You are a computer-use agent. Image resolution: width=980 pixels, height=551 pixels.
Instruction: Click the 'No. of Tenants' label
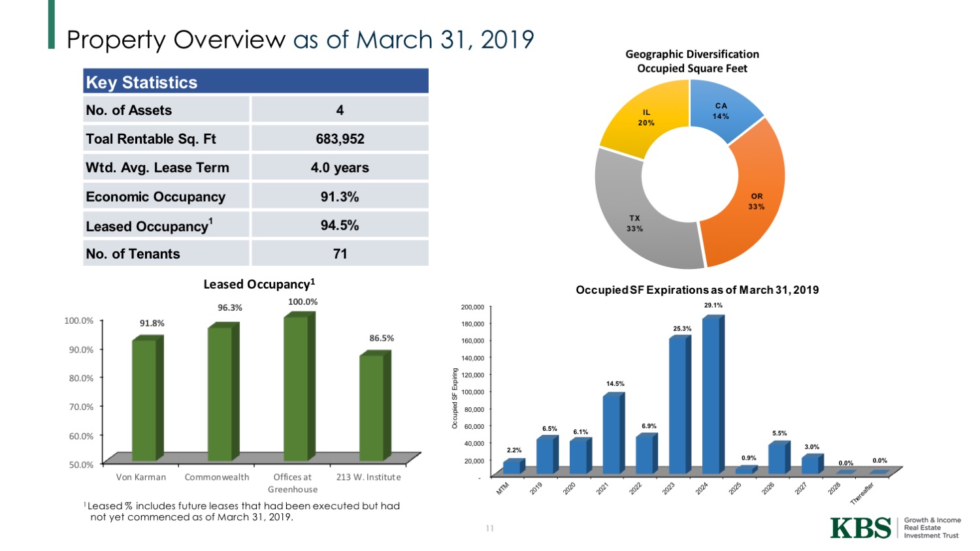tap(133, 254)
